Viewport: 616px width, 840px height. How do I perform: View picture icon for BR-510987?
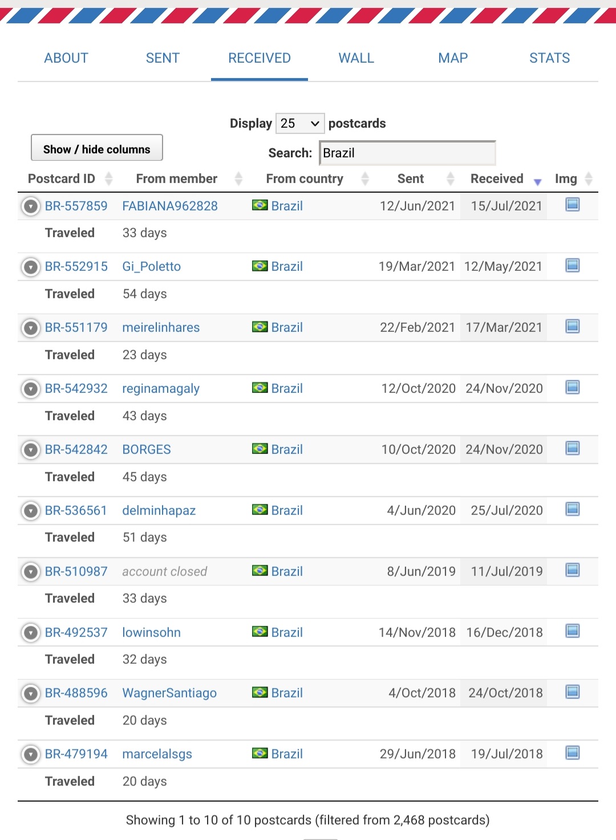click(x=572, y=570)
